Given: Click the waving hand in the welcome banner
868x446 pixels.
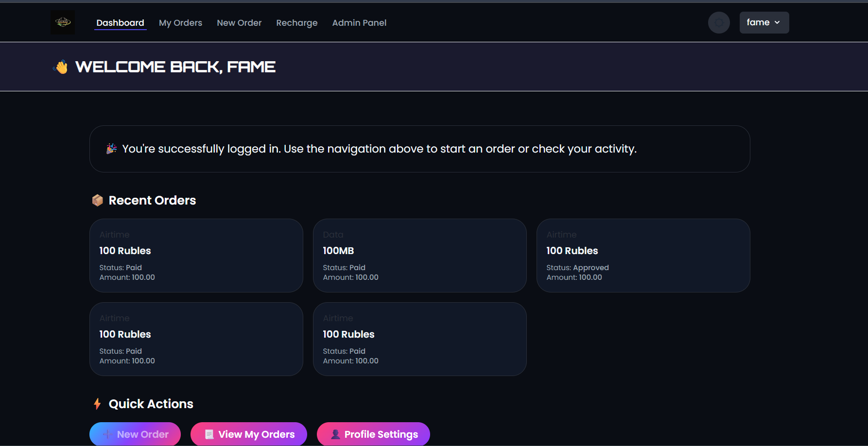Looking at the screenshot, I should [61, 67].
